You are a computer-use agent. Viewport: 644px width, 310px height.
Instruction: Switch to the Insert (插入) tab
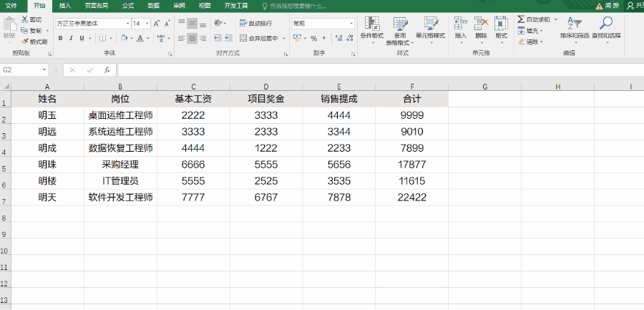pyautogui.click(x=65, y=6)
